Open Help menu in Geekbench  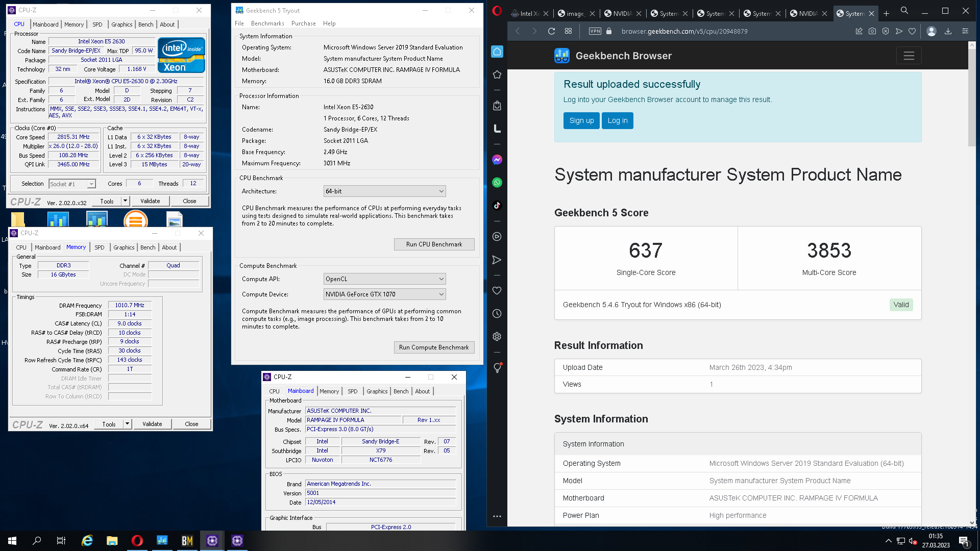pyautogui.click(x=329, y=23)
